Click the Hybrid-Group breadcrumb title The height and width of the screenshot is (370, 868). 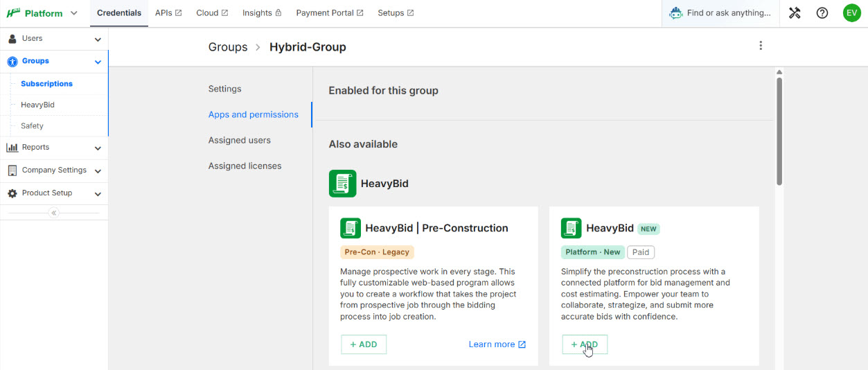click(x=308, y=47)
